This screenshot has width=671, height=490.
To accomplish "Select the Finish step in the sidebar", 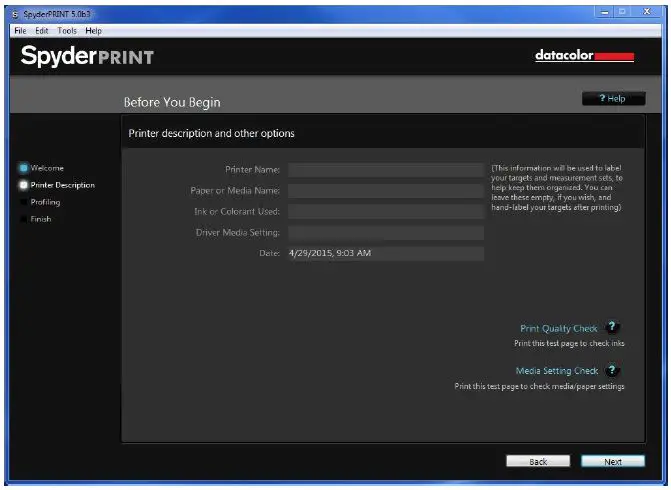I will (41, 219).
